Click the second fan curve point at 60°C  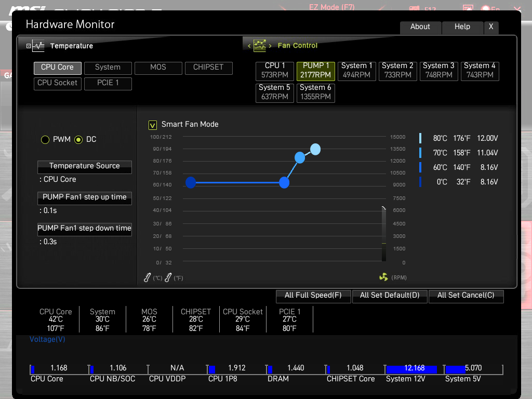(x=284, y=182)
